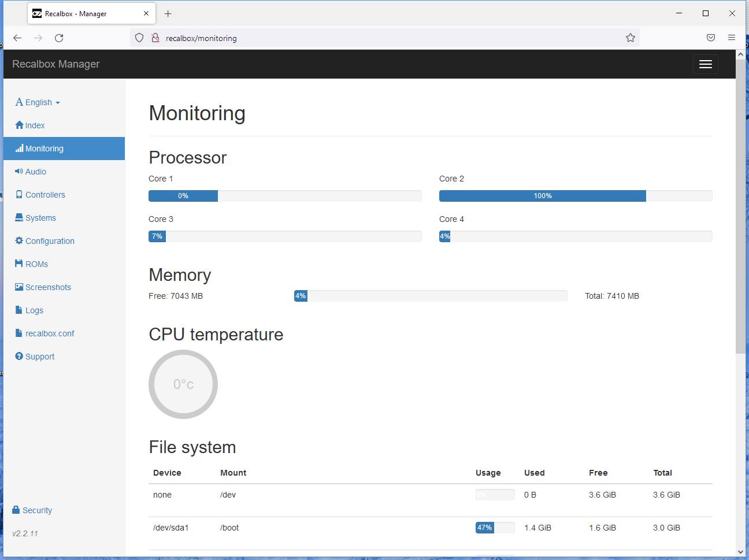Click the browser back arrow
The image size is (749, 560).
click(x=17, y=38)
